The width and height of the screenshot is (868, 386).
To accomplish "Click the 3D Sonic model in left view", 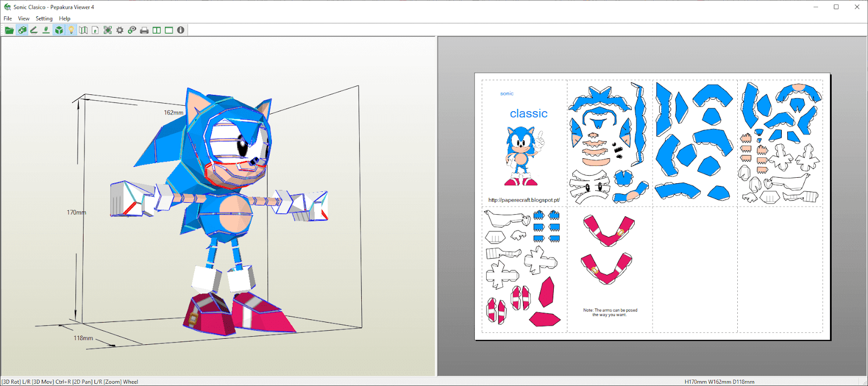I will point(220,211).
